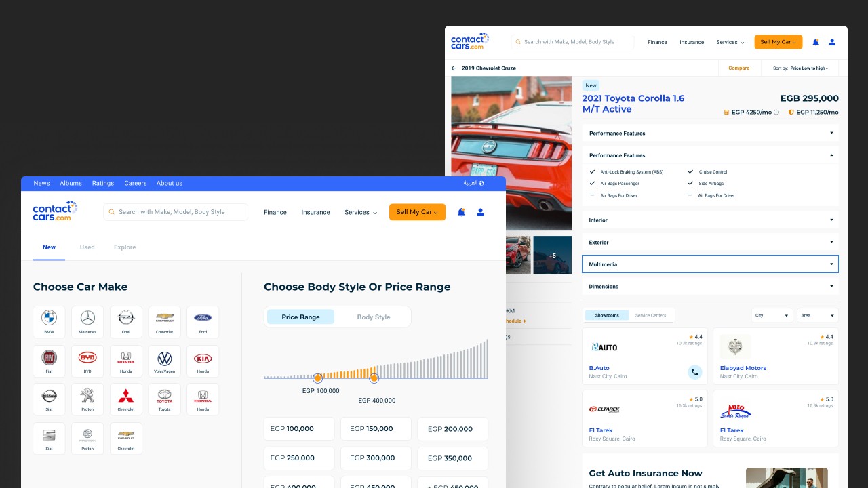Viewport: 868px width, 488px height.
Task: Select the Mercedes make tile
Action: click(x=87, y=322)
